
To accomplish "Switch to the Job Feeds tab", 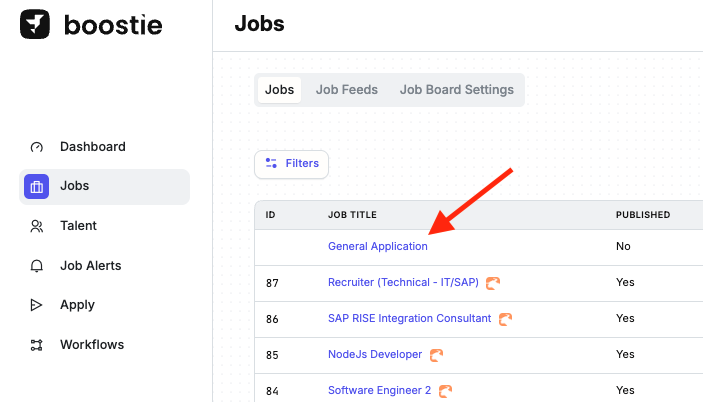I will pos(347,90).
